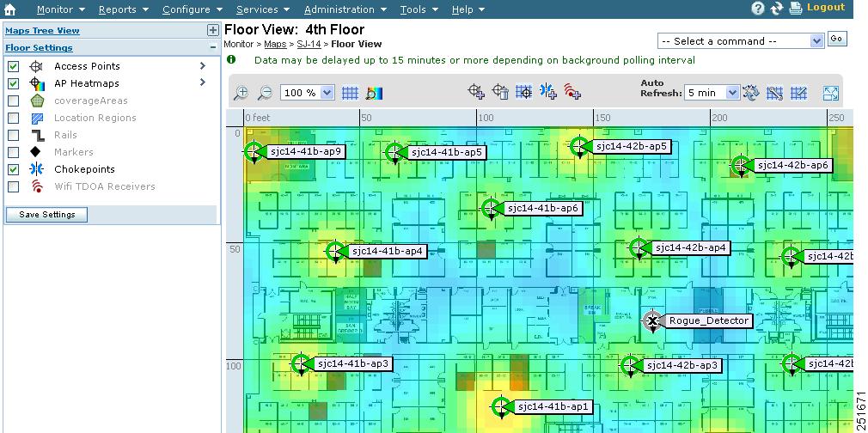Click the print icon in top bar

[x=796, y=9]
